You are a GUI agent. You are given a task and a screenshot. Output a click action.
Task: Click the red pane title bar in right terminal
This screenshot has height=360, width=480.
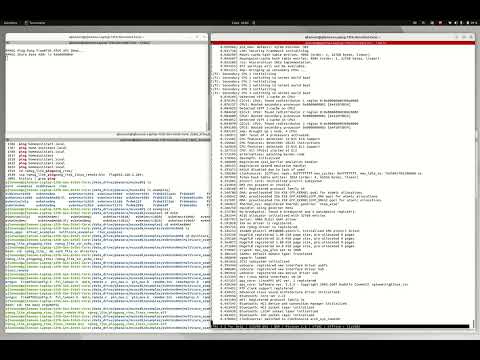[343, 43]
